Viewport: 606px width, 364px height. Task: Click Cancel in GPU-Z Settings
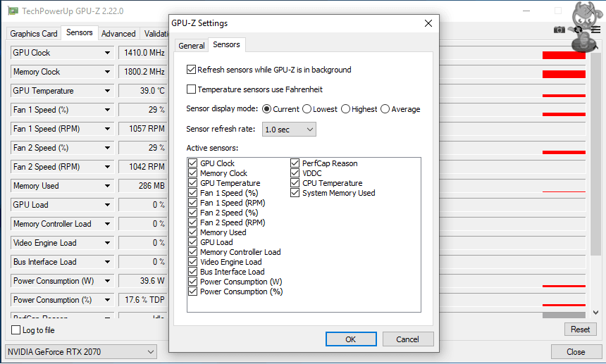(x=408, y=339)
